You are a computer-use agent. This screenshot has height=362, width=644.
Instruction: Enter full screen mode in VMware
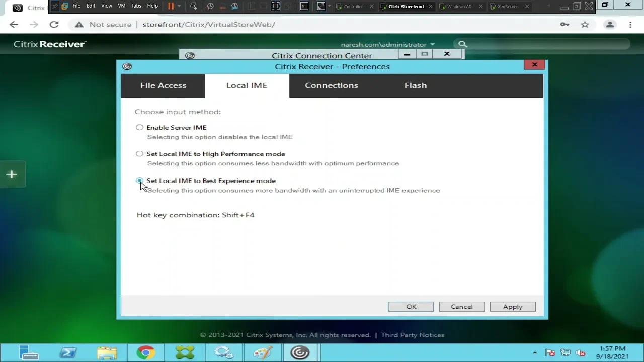click(275, 7)
